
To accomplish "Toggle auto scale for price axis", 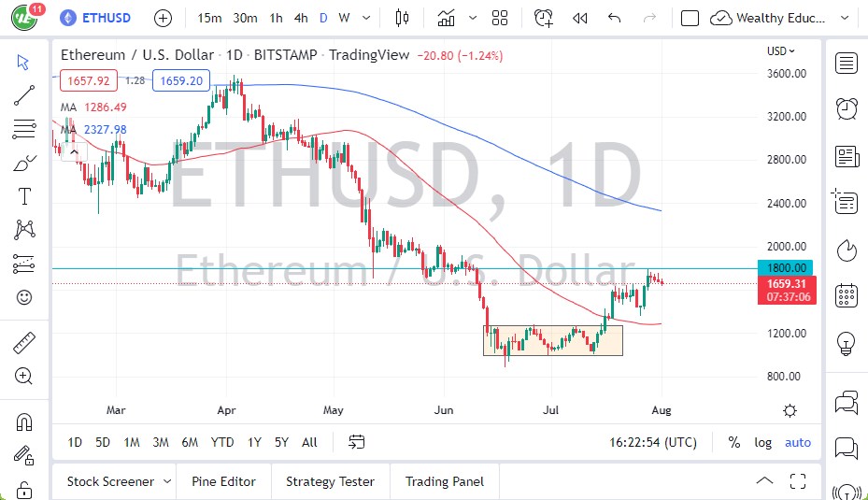I will [797, 442].
